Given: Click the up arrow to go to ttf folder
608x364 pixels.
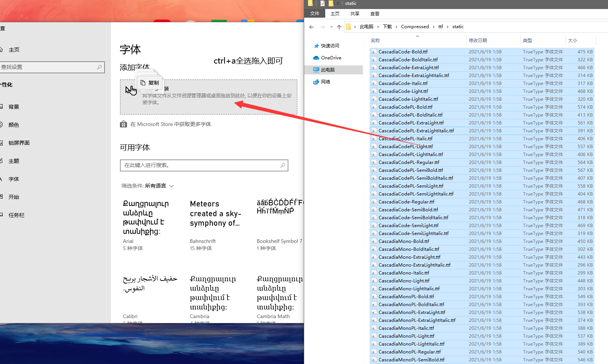Looking at the screenshot, I should coord(339,27).
